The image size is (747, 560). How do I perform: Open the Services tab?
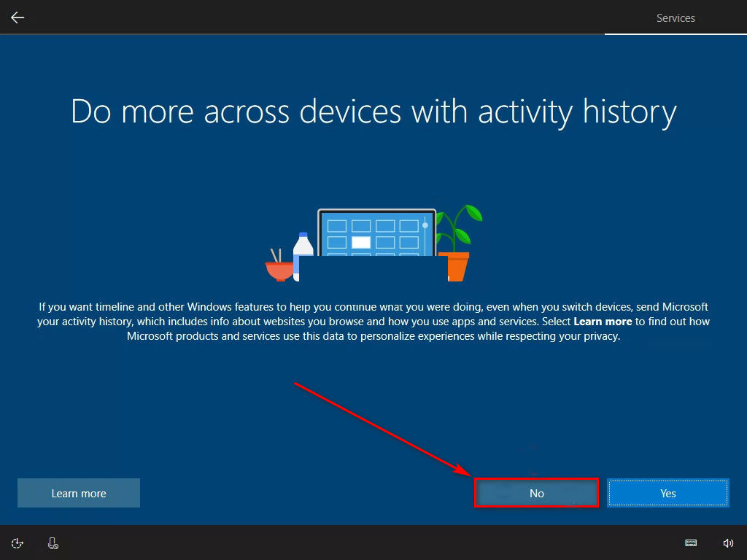[x=676, y=18]
